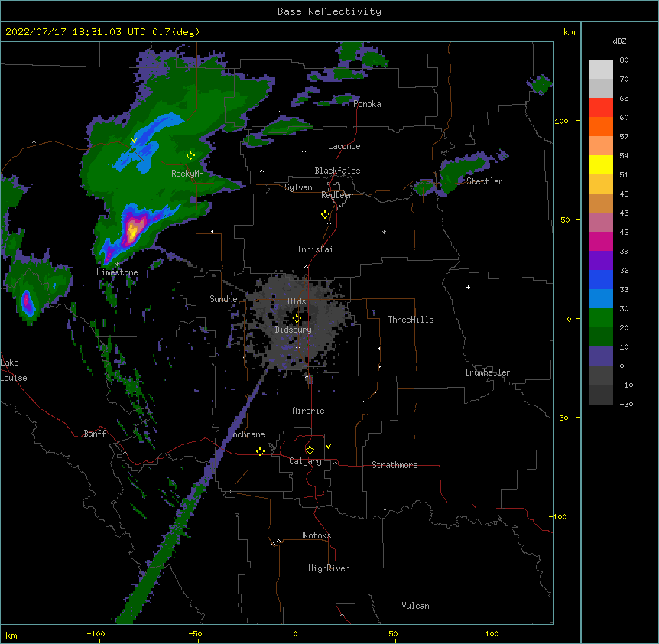This screenshot has width=659, height=644.
Task: Click the white asterisk marker east of Innisfail
Action: (x=384, y=233)
